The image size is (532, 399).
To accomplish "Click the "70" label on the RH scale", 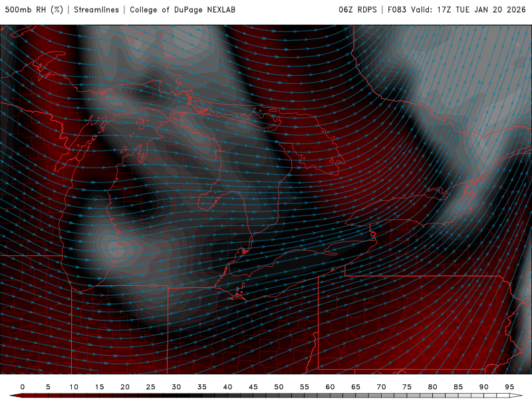I will tap(381, 387).
